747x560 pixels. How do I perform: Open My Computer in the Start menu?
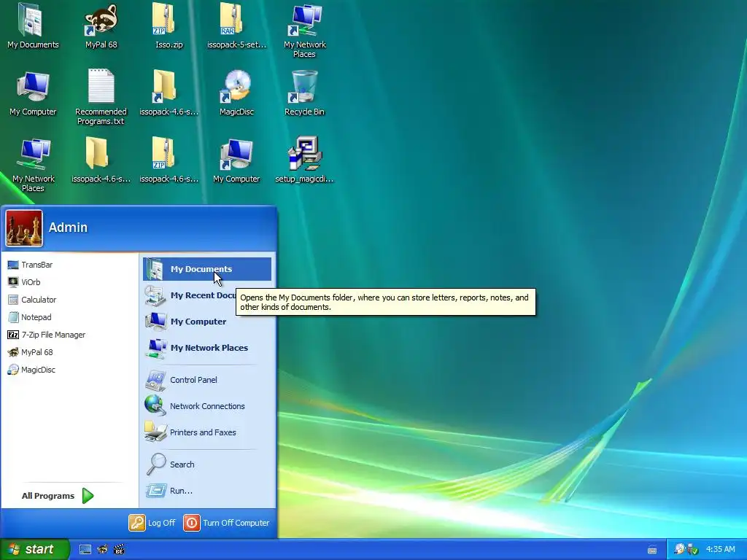point(206,322)
